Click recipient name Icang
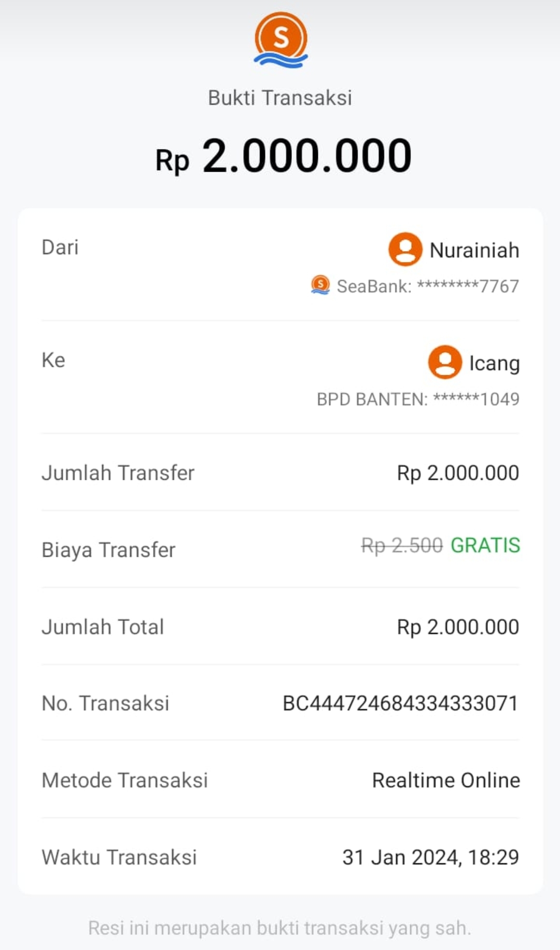Viewport: 560px width, 950px height. pos(494,363)
